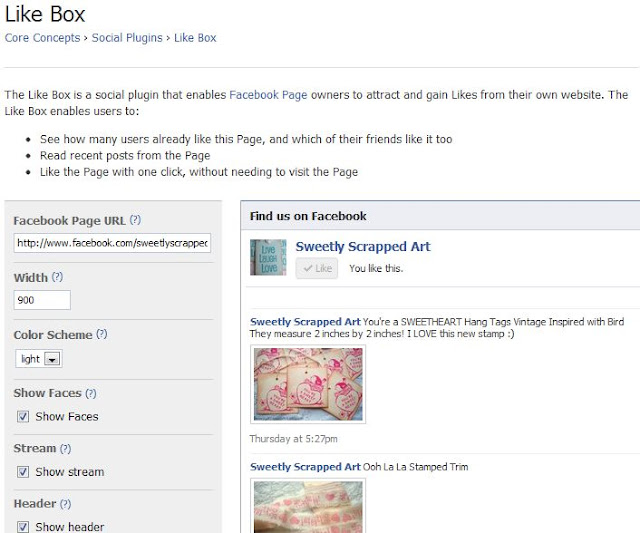Uncheck the Show stream checkbox
The height and width of the screenshot is (533, 640).
[23, 472]
